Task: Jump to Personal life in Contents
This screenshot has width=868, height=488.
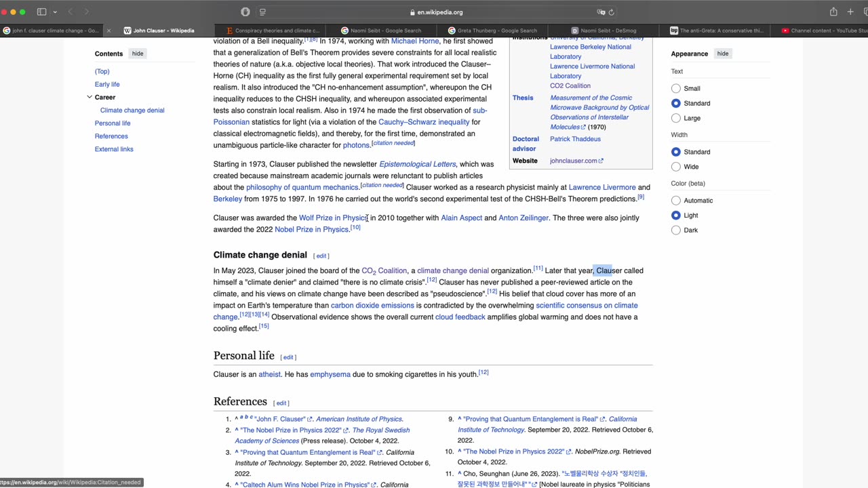Action: [x=113, y=123]
